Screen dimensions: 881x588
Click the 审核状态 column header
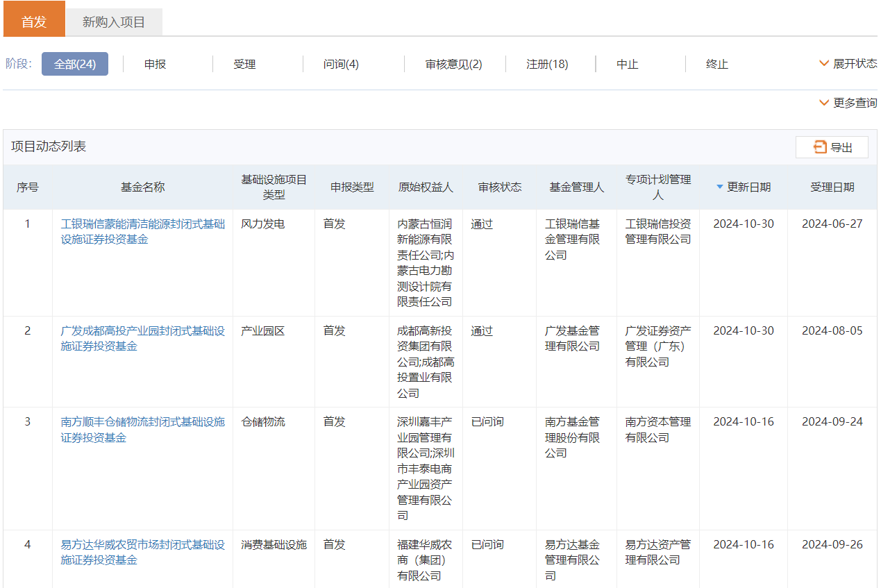pos(499,187)
